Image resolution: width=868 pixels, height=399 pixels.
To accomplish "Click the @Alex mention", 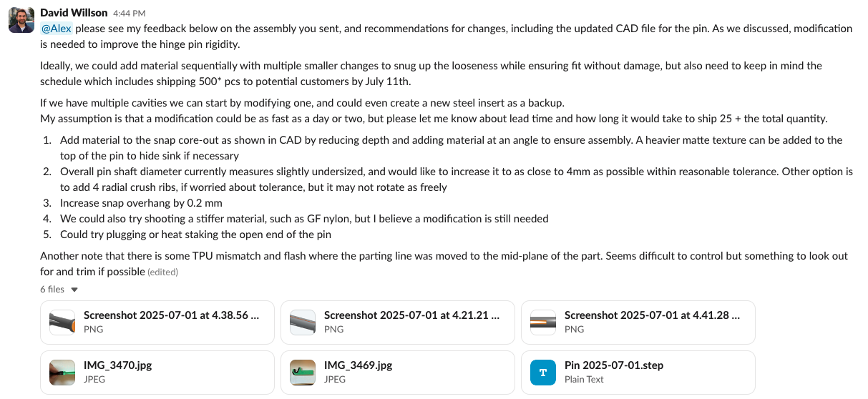I will (57, 29).
